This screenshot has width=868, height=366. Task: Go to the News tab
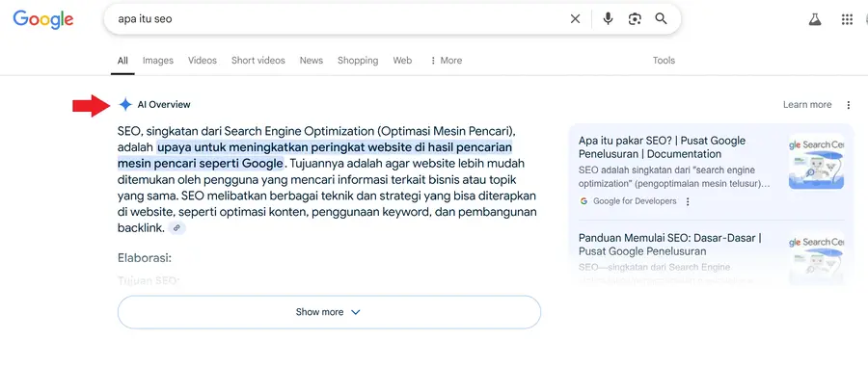[x=312, y=61]
